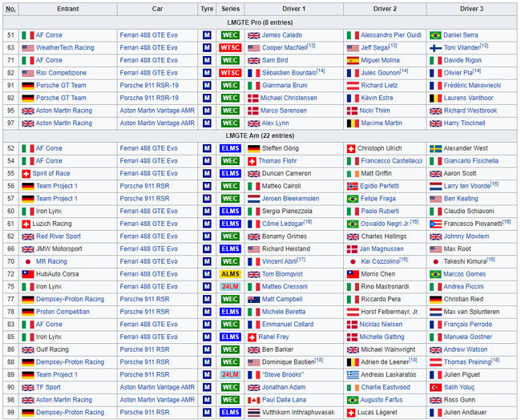Open the Sébastien Bourdais driver link
Image resolution: width=521 pixels, height=420 pixels.
(x=289, y=73)
